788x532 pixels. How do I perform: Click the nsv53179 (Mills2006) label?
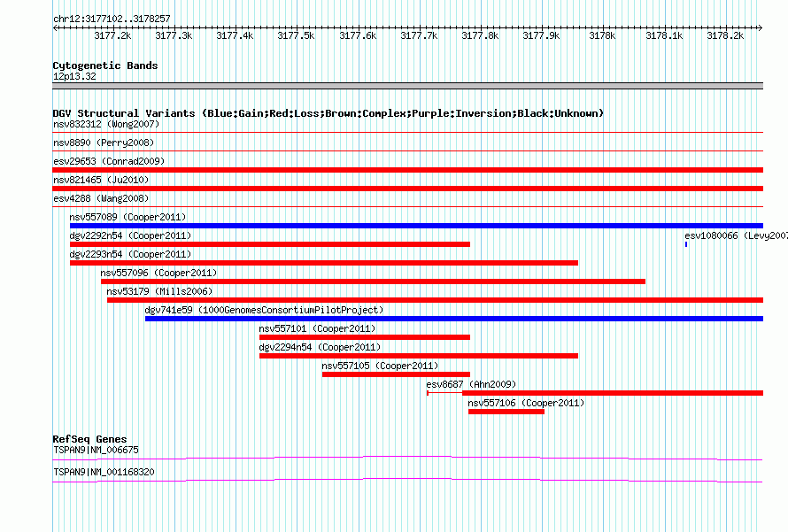[159, 291]
